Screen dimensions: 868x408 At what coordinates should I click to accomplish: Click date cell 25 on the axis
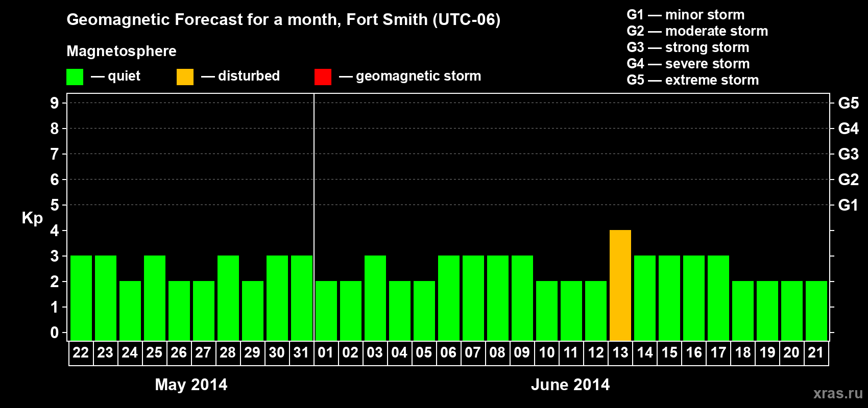point(154,353)
